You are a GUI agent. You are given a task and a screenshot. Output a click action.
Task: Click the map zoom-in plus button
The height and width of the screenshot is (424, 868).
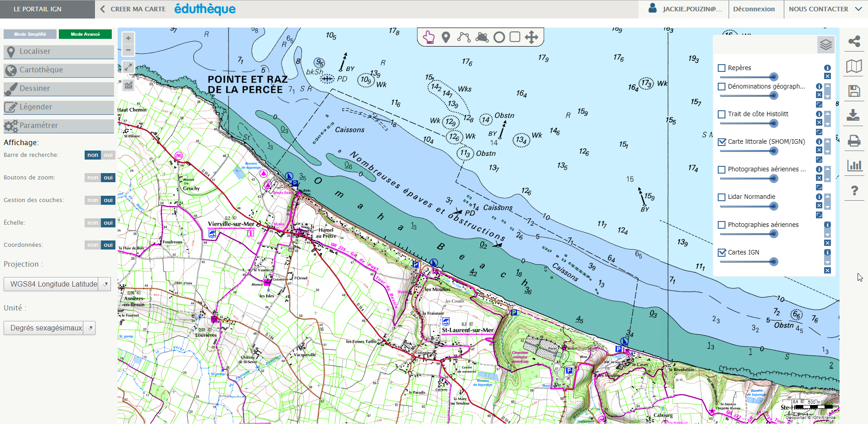tap(128, 38)
